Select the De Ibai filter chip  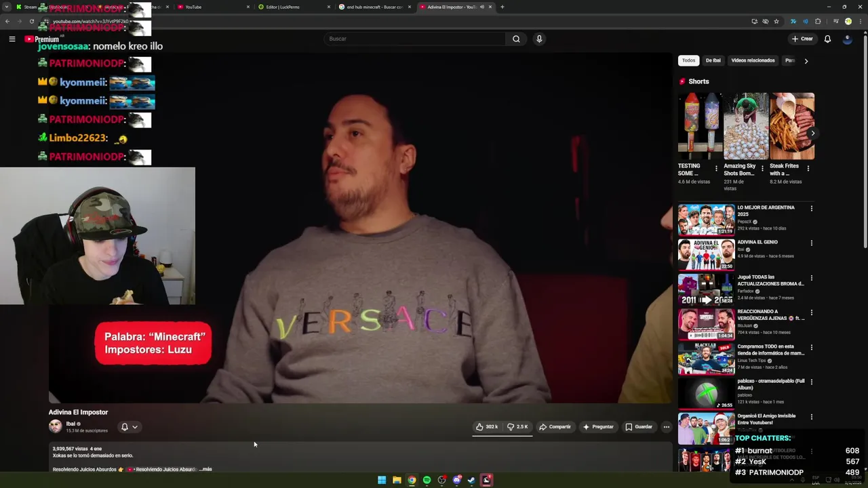[x=713, y=60]
